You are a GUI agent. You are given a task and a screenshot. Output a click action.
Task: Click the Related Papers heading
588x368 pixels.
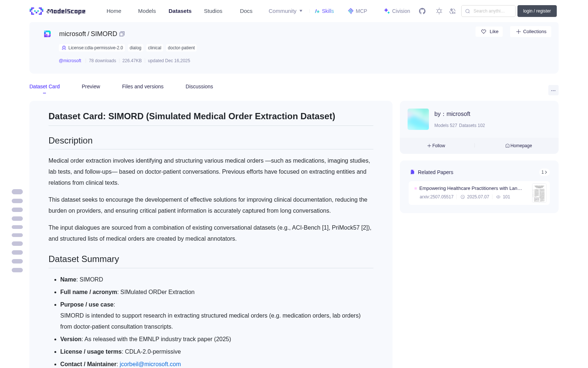click(x=435, y=172)
